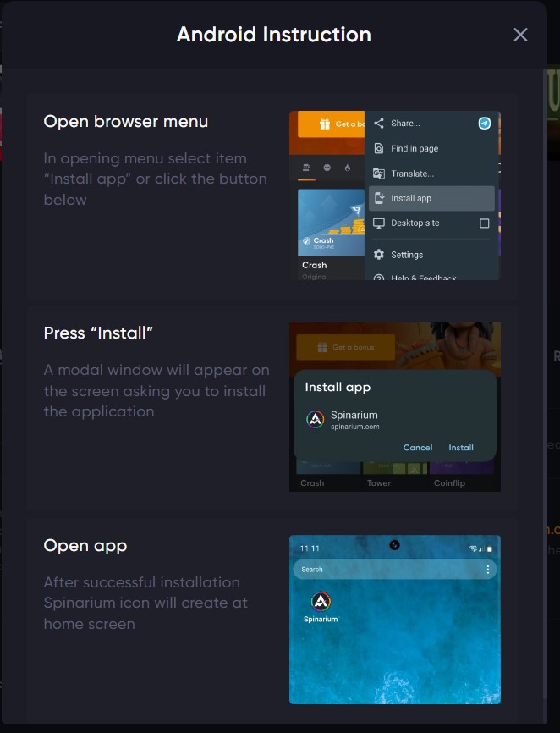The width and height of the screenshot is (560, 733).
Task: Click the home screen Search field
Action: (395, 570)
